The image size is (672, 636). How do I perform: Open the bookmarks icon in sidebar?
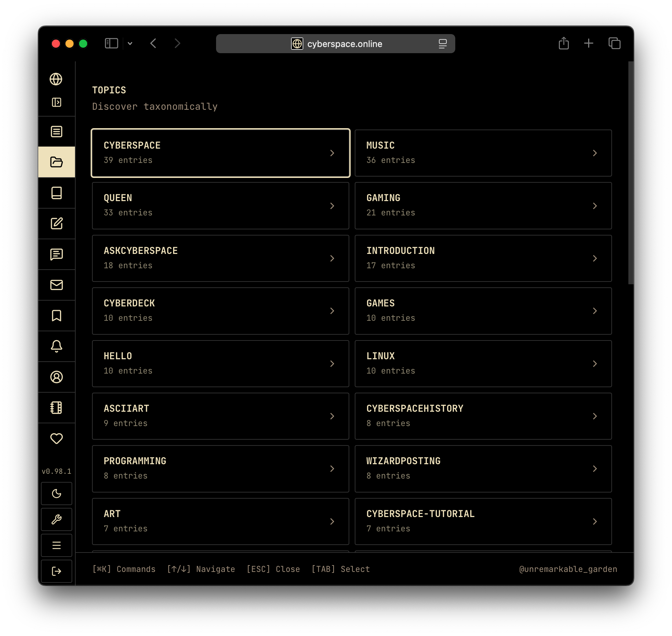pyautogui.click(x=57, y=316)
